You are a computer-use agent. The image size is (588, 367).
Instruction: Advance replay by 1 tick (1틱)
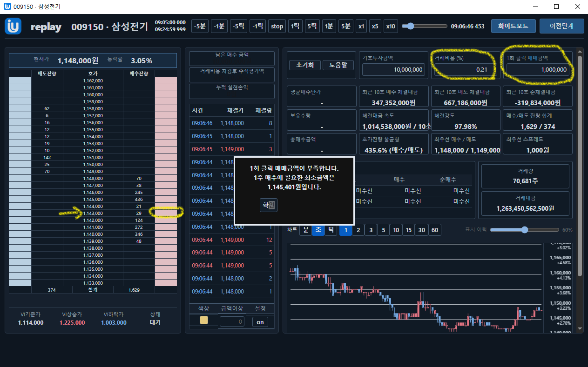click(x=295, y=26)
